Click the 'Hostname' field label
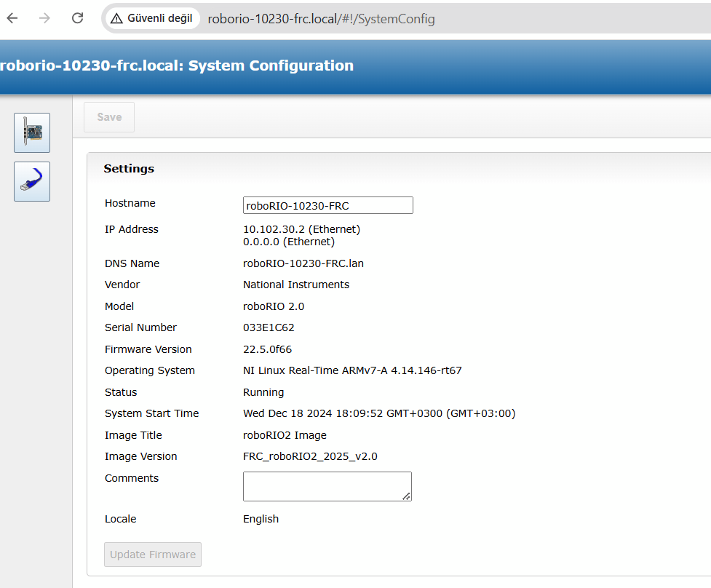This screenshot has width=711, height=588. click(130, 203)
